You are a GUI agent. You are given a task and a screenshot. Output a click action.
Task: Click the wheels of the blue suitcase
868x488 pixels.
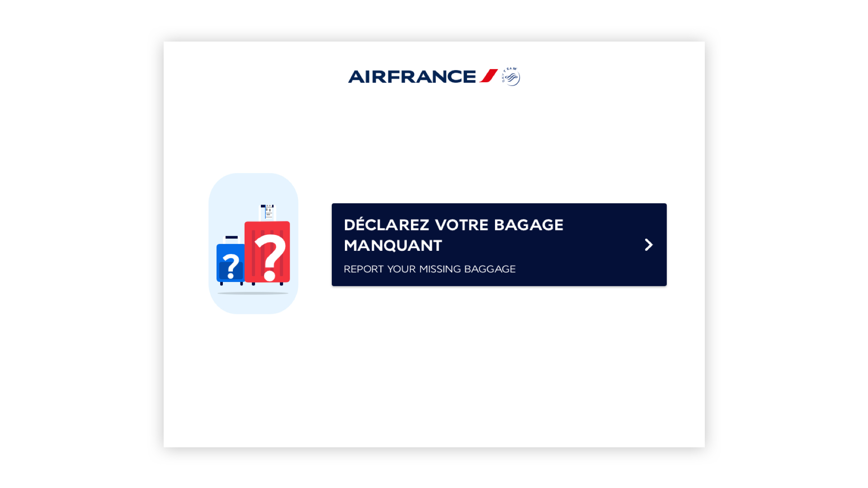pyautogui.click(x=231, y=284)
